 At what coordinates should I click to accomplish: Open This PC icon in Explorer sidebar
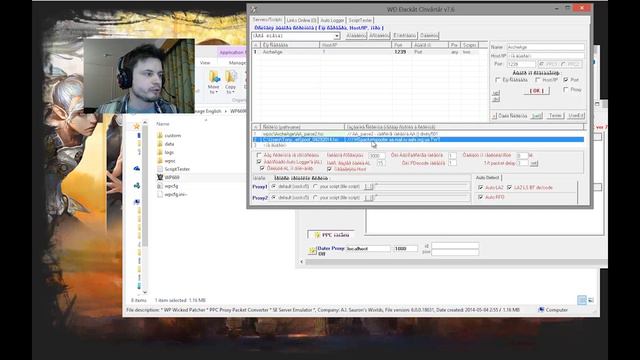tap(137, 202)
